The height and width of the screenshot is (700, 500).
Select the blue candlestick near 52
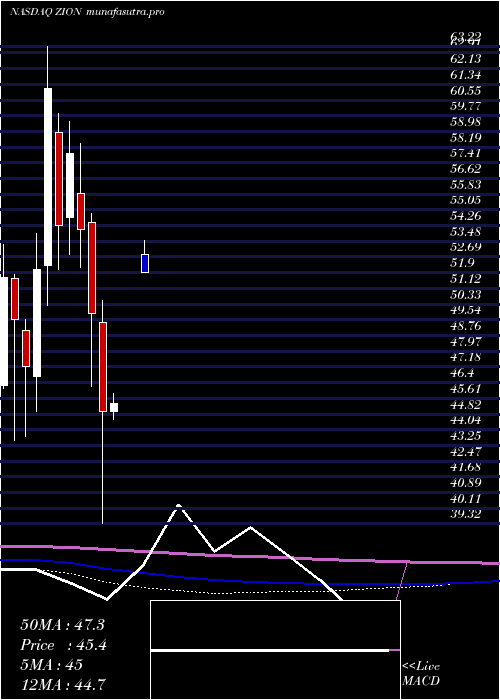[145, 263]
